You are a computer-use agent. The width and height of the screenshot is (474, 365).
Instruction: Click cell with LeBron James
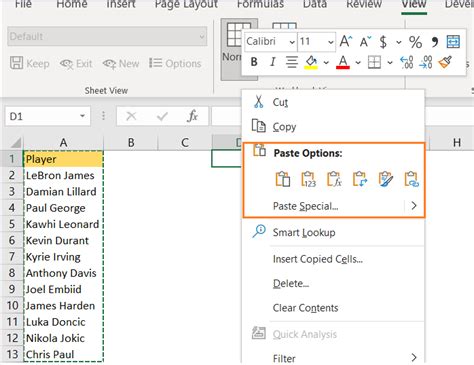[63, 175]
